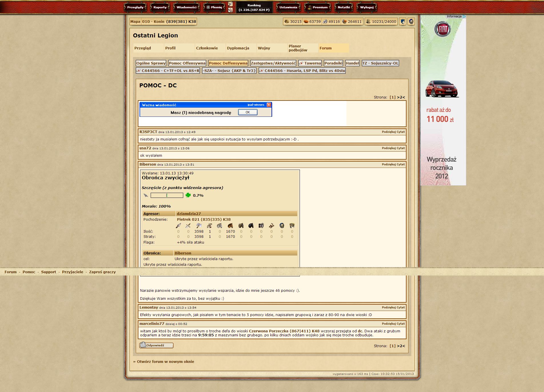Click the nobleman crown unit icon

click(x=292, y=226)
